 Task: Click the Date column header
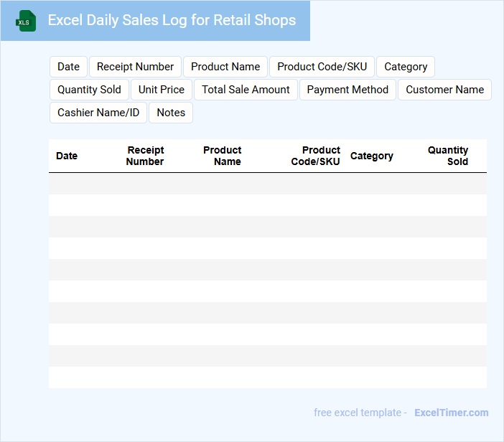click(x=67, y=156)
